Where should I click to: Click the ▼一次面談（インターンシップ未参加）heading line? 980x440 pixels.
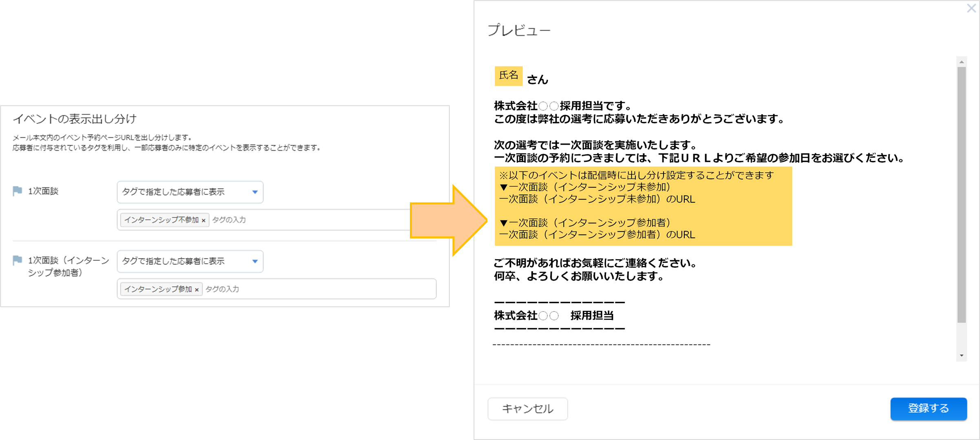(585, 187)
